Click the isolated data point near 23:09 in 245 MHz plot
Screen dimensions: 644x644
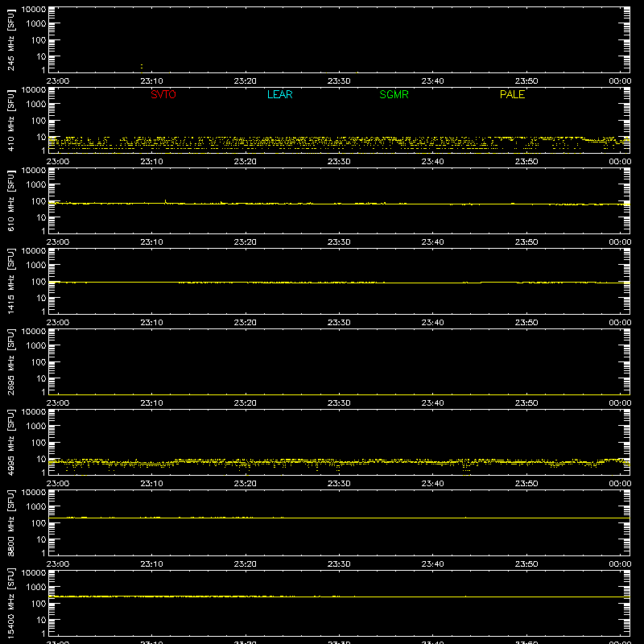[142, 66]
